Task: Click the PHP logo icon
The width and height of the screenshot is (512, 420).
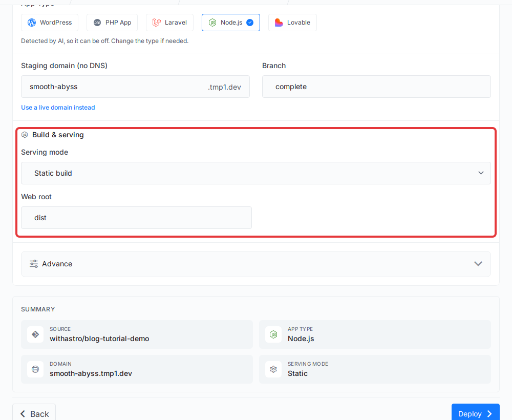Action: point(97,23)
